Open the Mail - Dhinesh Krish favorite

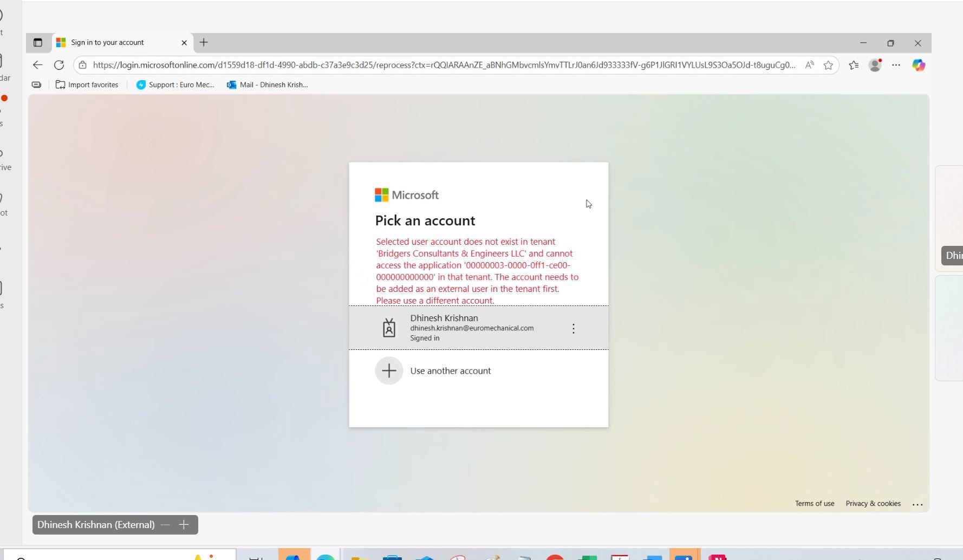coord(268,84)
